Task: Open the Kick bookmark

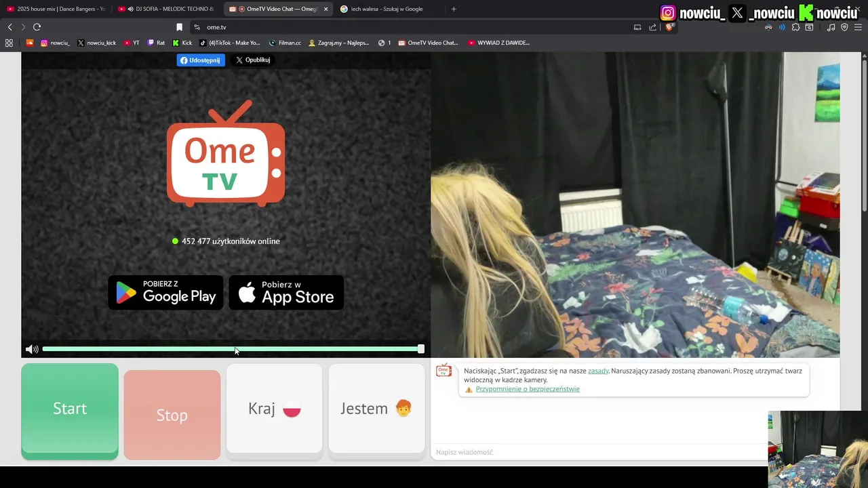Action: click(182, 43)
